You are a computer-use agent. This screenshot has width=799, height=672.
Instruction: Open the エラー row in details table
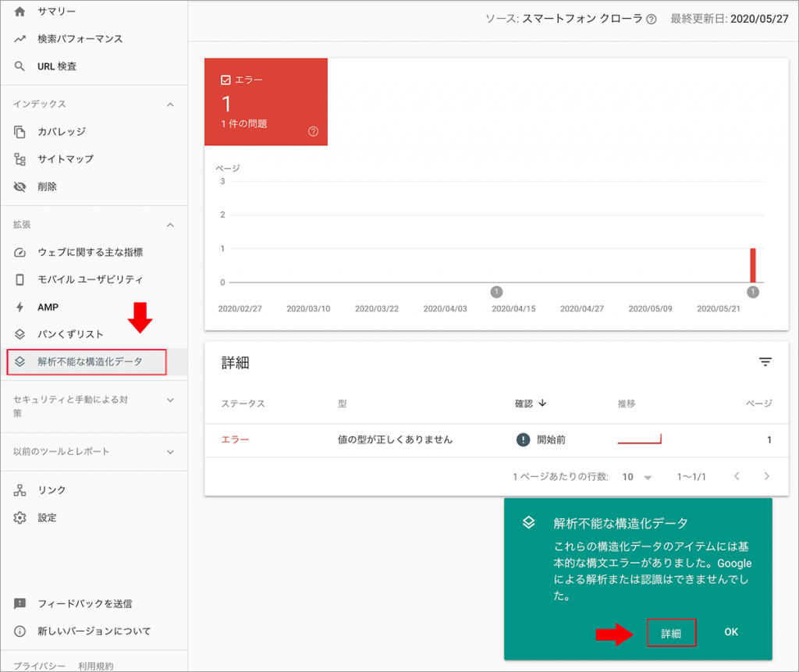pos(235,439)
